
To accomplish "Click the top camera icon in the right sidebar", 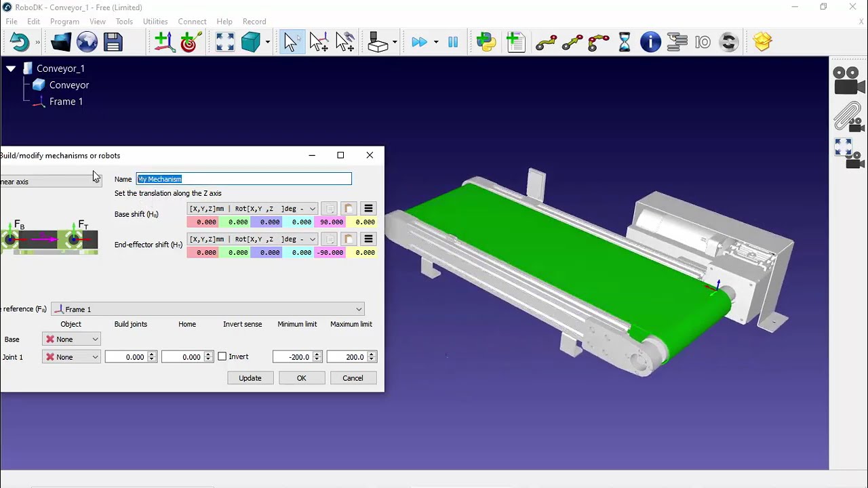I will (x=848, y=81).
